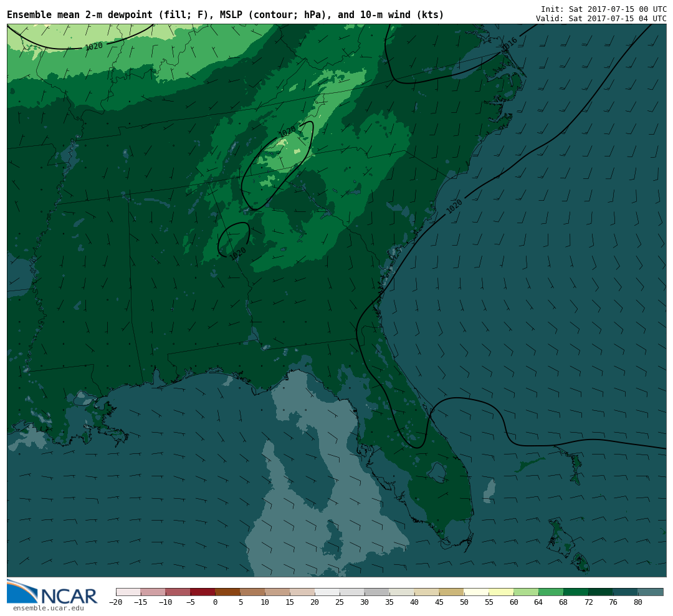This screenshot has height=616, width=673.
Task: Click the 72 tick label on the colorbar
Action: coord(588,602)
